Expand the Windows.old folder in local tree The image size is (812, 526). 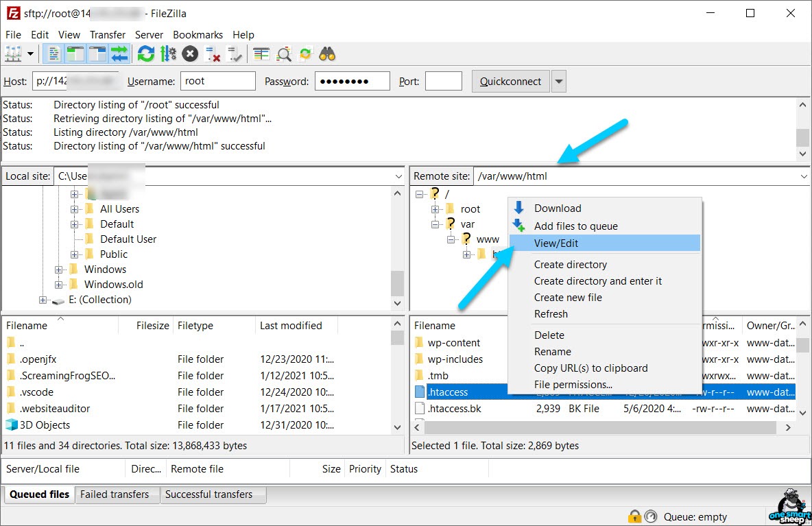[x=58, y=285]
